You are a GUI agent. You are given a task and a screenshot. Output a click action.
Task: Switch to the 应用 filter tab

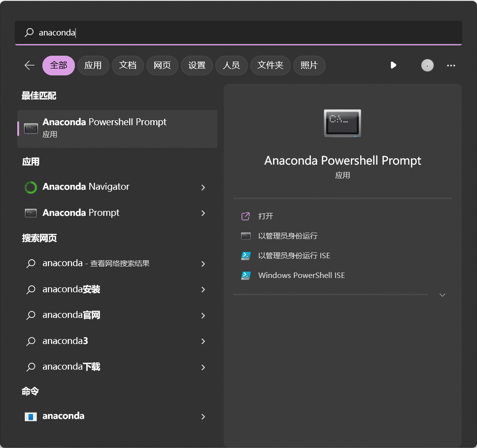(93, 65)
